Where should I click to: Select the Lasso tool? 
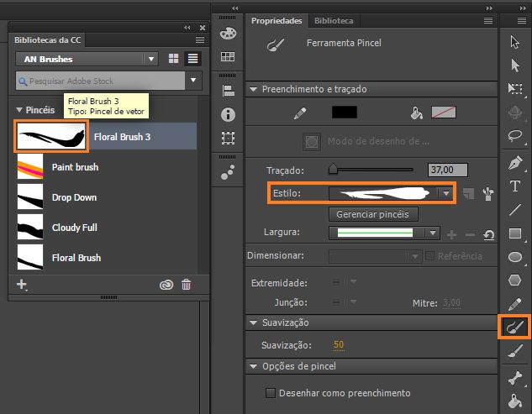coord(515,136)
